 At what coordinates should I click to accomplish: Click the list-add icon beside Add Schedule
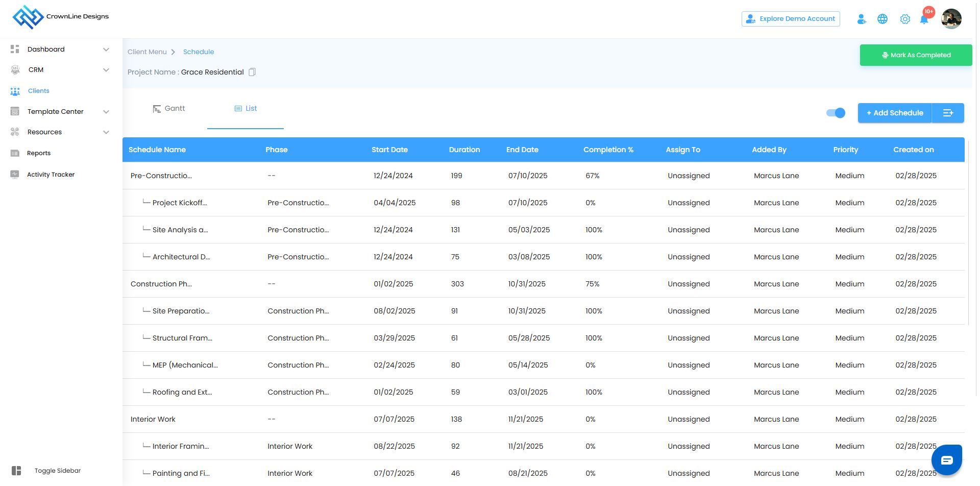tap(948, 113)
